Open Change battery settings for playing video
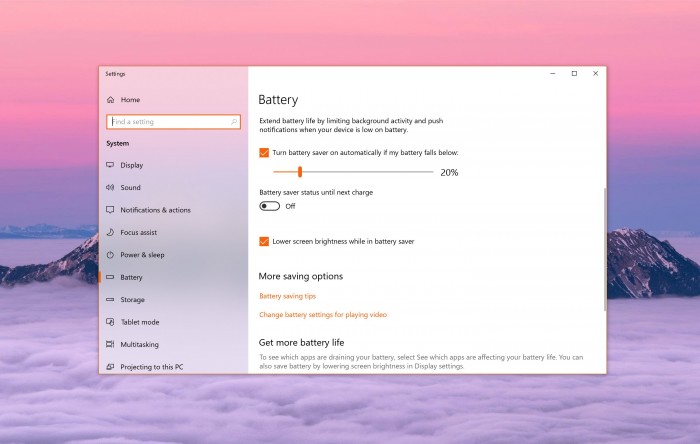700x444 pixels. click(x=322, y=315)
